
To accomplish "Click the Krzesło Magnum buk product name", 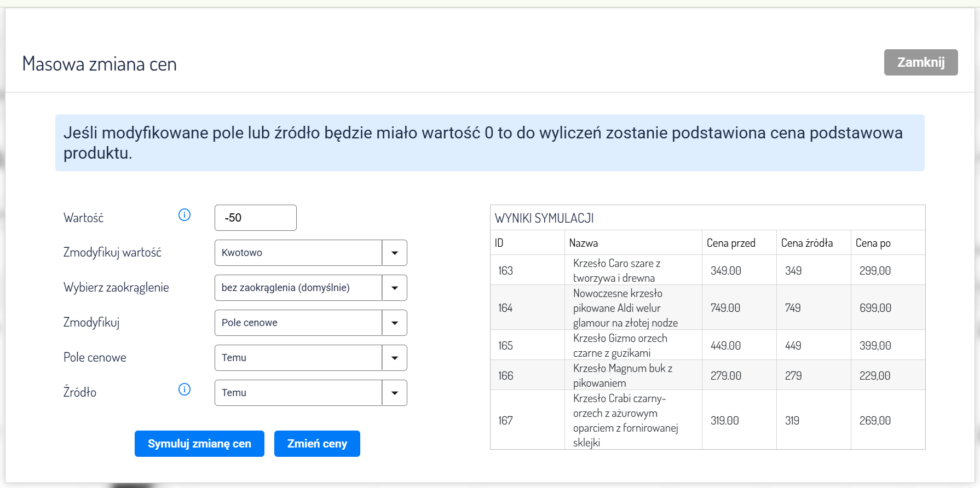I will (x=622, y=375).
